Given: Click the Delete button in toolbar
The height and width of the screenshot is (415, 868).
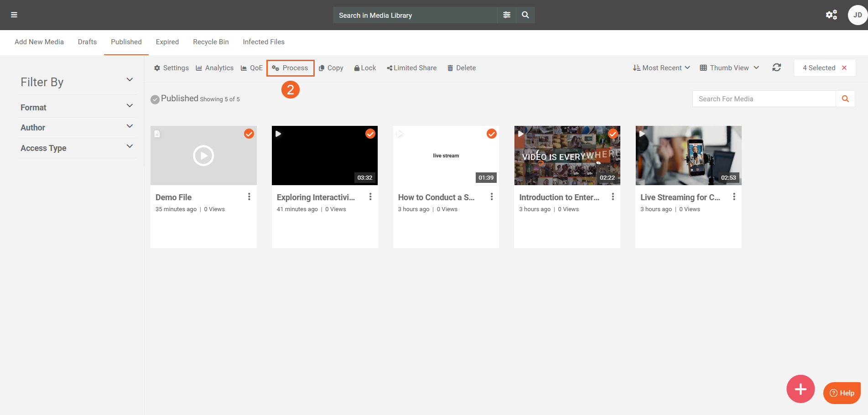Looking at the screenshot, I should coord(461,68).
